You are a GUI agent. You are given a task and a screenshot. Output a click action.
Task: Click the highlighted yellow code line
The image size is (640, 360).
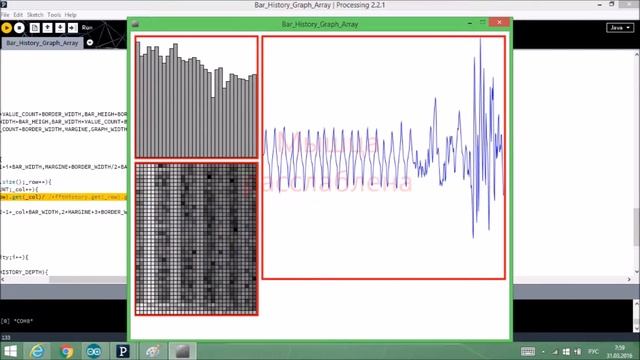tap(64, 197)
